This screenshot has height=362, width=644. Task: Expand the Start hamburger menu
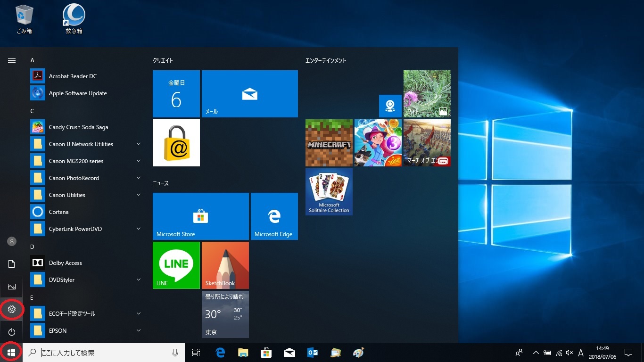tap(12, 60)
